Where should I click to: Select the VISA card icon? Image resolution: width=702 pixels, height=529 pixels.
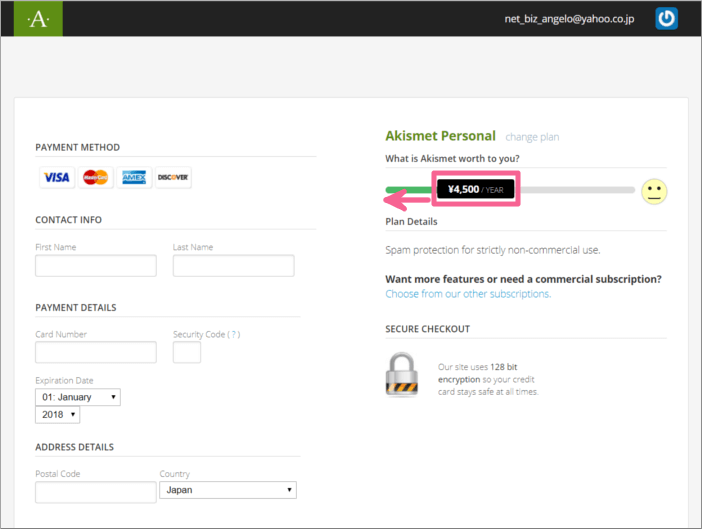[x=57, y=177]
